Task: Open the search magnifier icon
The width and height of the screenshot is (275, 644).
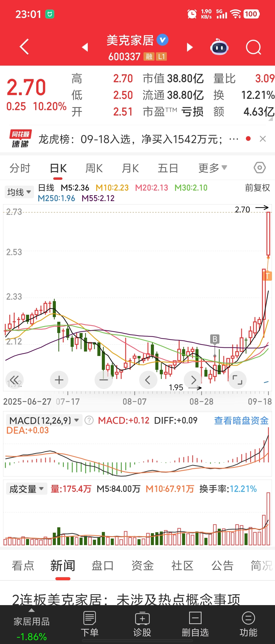Action: pos(253,47)
